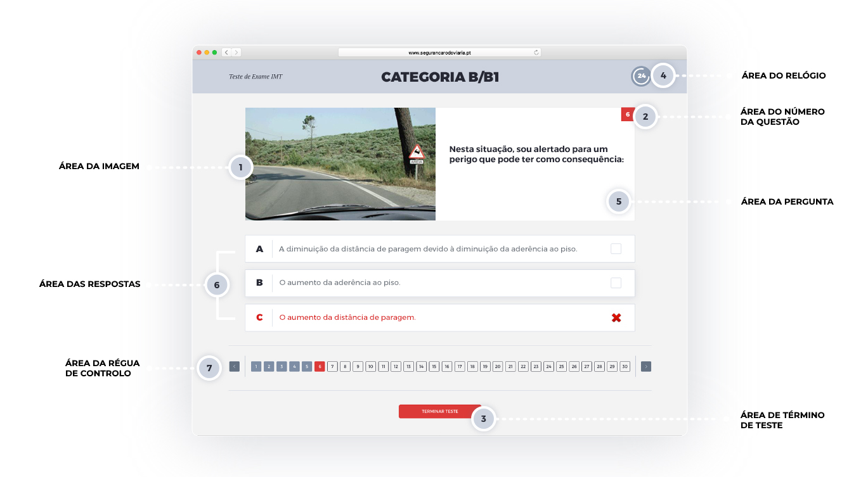Jump to question 1 in the ruler

click(x=256, y=366)
